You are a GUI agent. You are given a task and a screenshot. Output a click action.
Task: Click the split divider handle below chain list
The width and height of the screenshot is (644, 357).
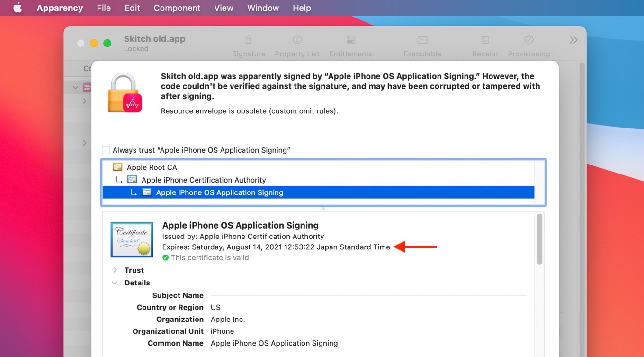[323, 208]
